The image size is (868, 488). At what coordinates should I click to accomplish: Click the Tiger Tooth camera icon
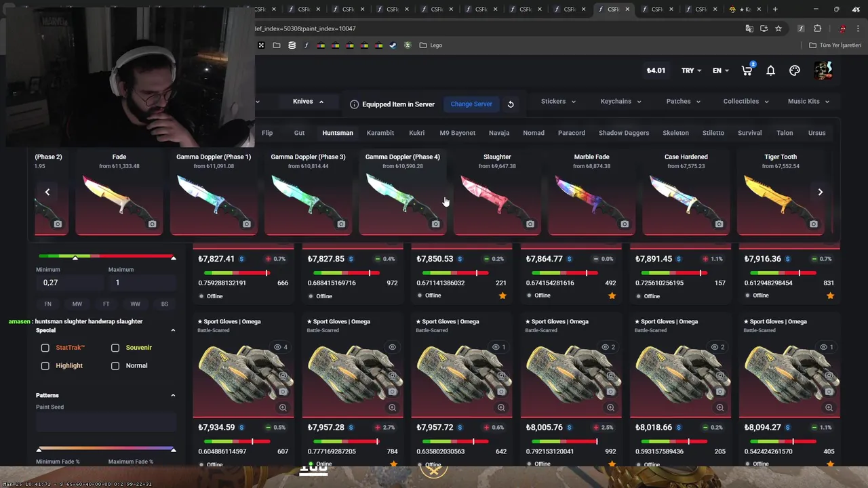pos(813,224)
